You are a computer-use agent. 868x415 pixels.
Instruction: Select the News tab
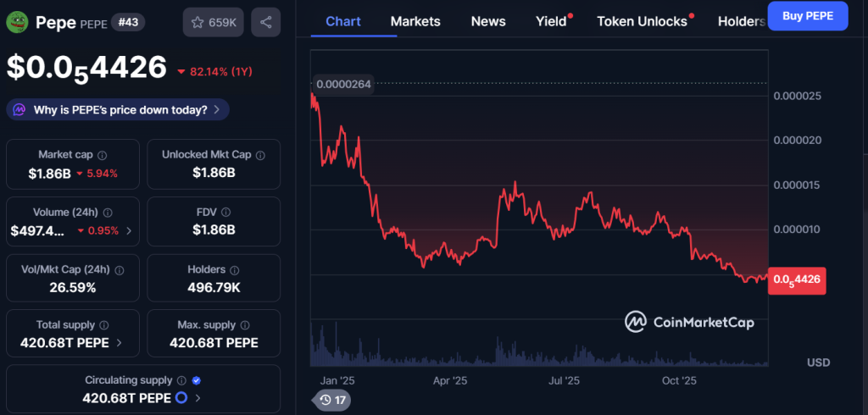[488, 21]
